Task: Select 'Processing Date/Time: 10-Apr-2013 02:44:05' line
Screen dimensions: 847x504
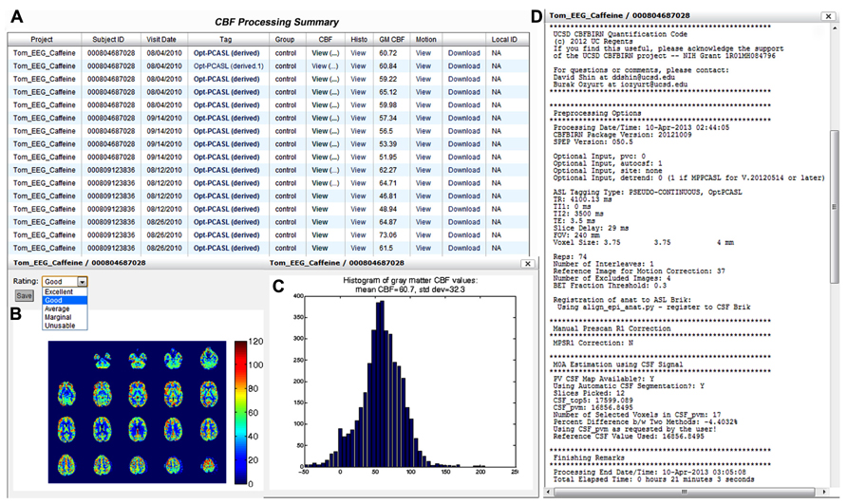Action: (641, 128)
